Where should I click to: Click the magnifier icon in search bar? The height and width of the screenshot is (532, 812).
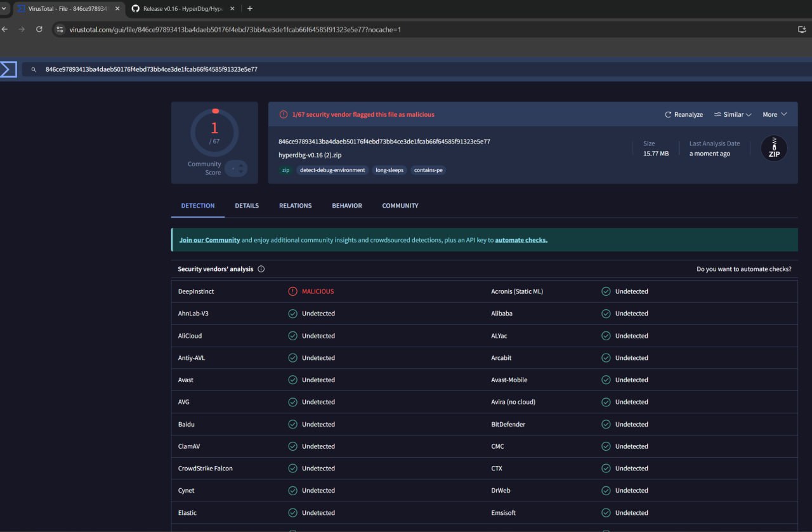[x=33, y=69]
